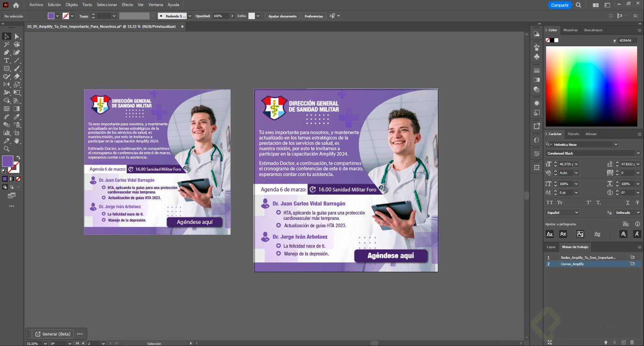
Task: Select the Pen tool
Action: click(x=6, y=52)
